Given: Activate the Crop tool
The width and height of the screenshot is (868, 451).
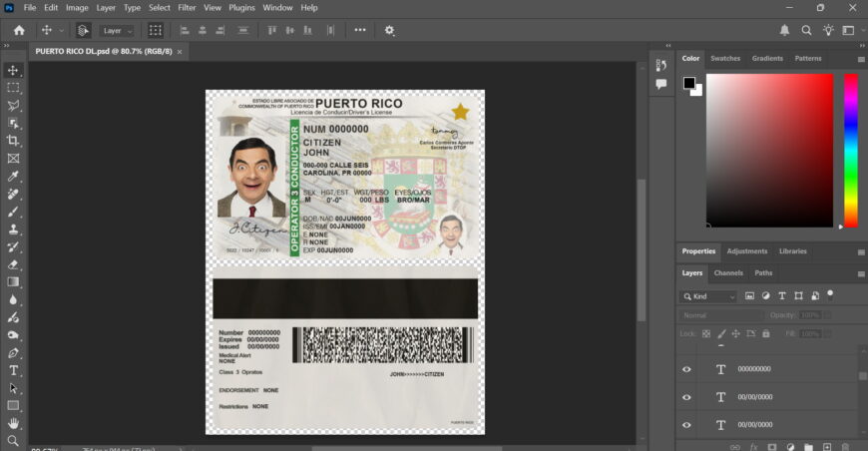Looking at the screenshot, I should pos(13,141).
